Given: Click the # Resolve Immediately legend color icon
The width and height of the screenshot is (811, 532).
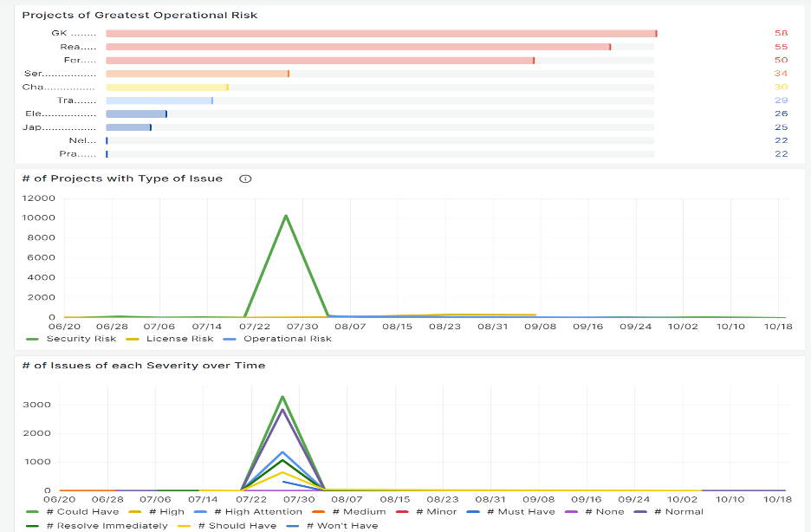Looking at the screenshot, I should point(31,523).
